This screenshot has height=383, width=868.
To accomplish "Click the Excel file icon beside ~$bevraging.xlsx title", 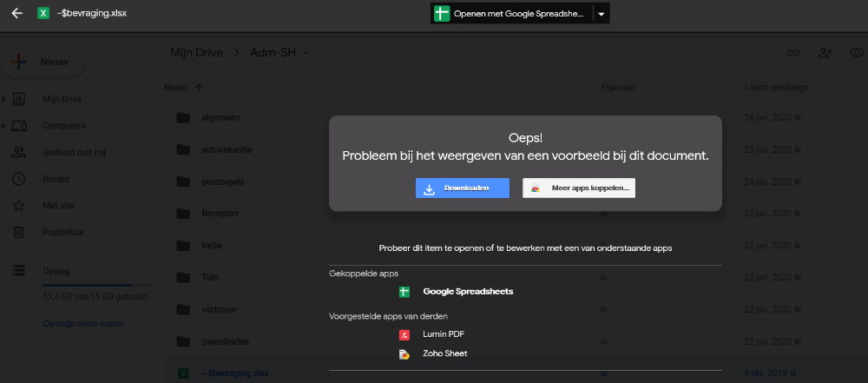I will (43, 14).
